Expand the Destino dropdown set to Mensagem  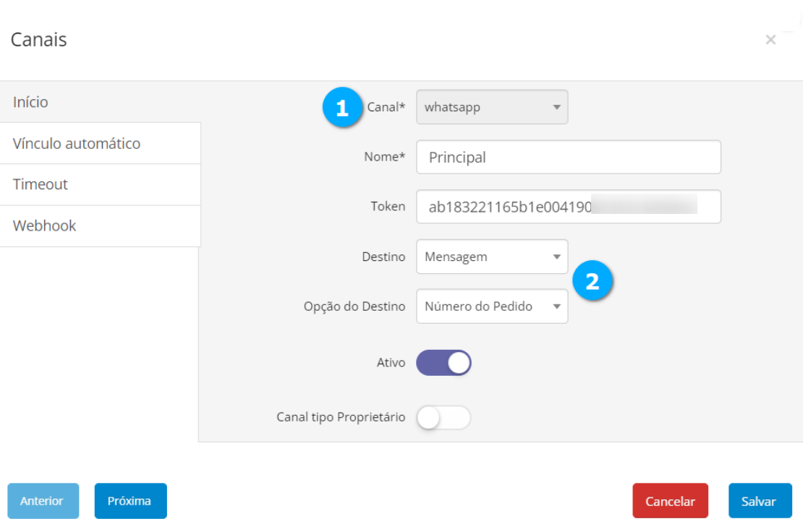coord(492,257)
